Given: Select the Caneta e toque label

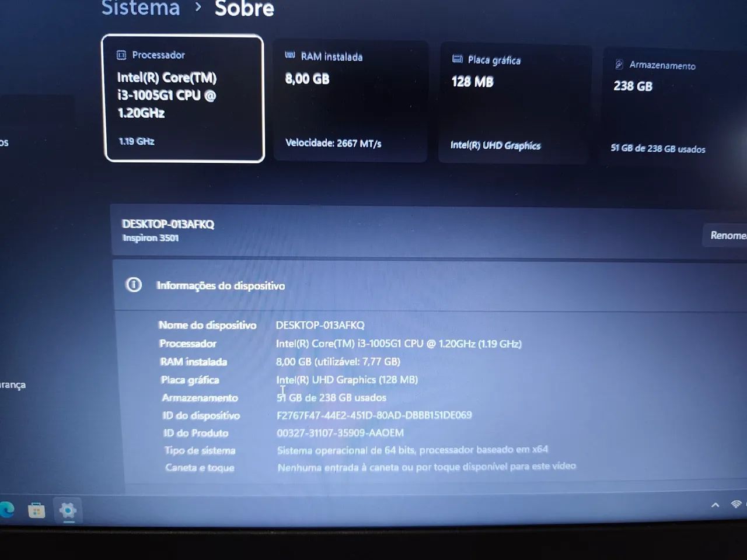Looking at the screenshot, I should 200,467.
